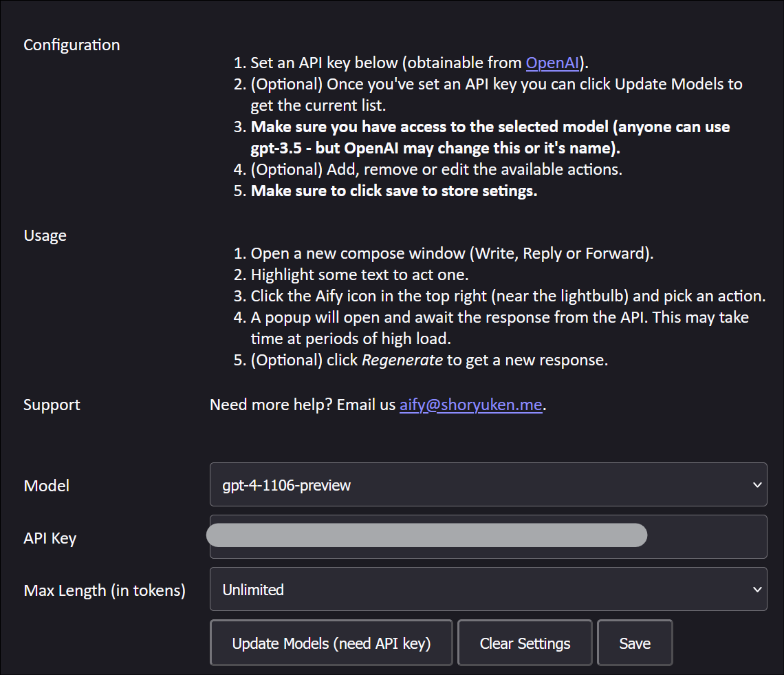Click the Usage section heading
This screenshot has height=675, width=784.
click(45, 235)
